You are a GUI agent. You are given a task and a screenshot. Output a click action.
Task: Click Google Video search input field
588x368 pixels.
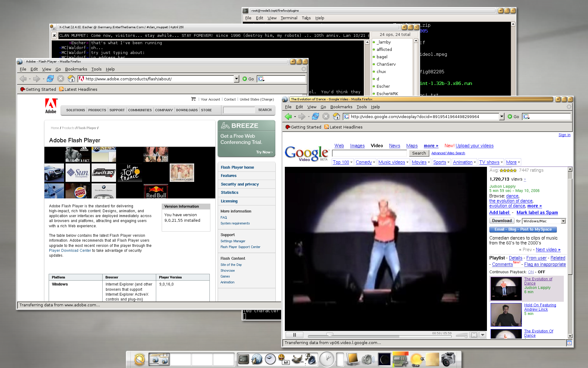pos(369,153)
